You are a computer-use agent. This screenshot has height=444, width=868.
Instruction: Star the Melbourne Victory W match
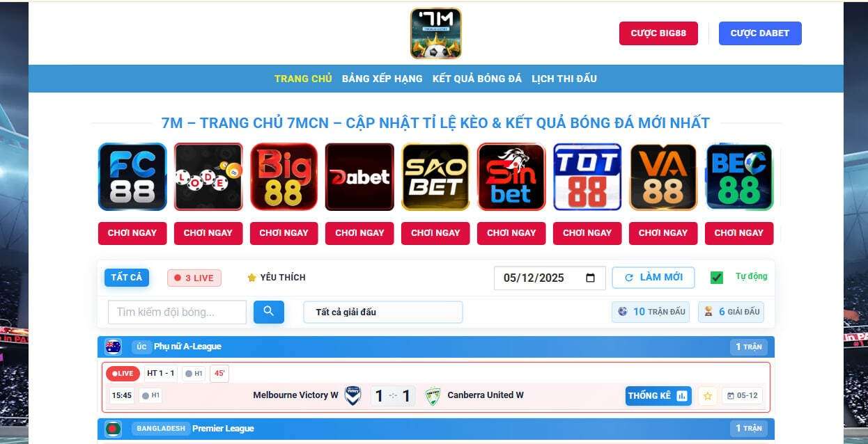pyautogui.click(x=708, y=395)
